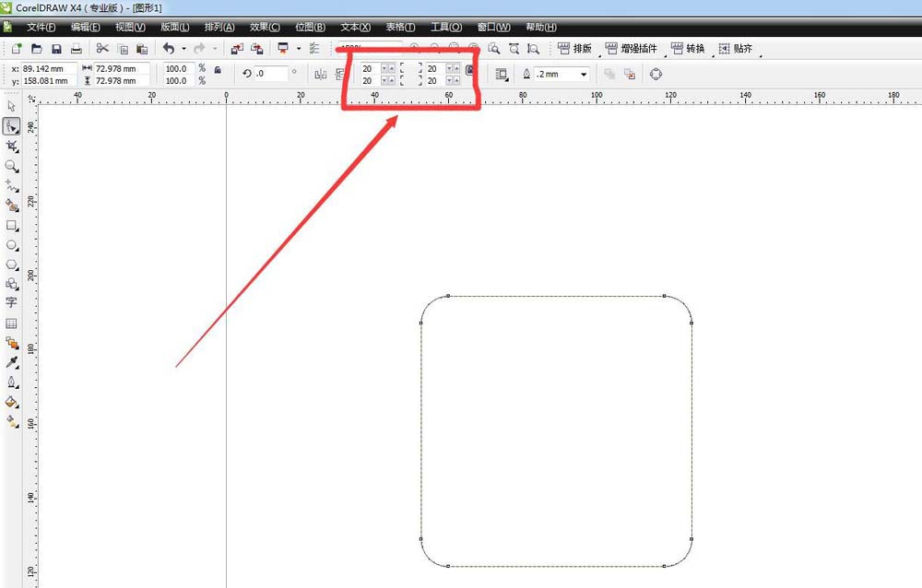
Task: Open the 效果(C) menu
Action: tap(265, 27)
